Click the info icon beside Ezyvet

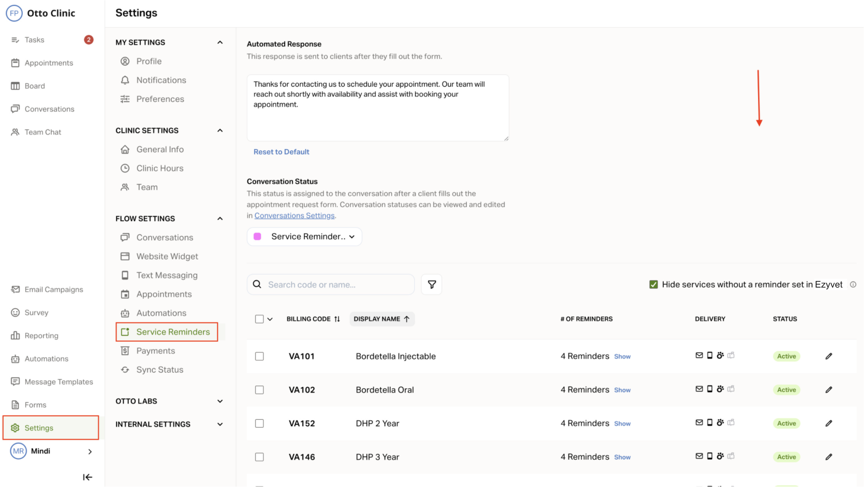853,285
